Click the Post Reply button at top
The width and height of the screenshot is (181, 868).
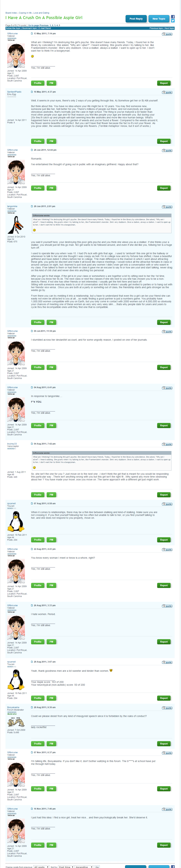coord(136,19)
